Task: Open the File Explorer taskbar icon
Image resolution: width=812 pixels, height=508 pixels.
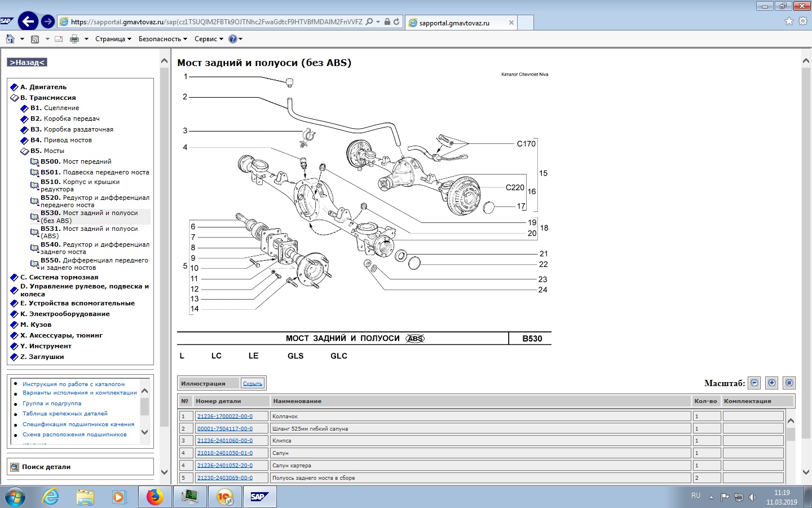Action: coord(85,497)
